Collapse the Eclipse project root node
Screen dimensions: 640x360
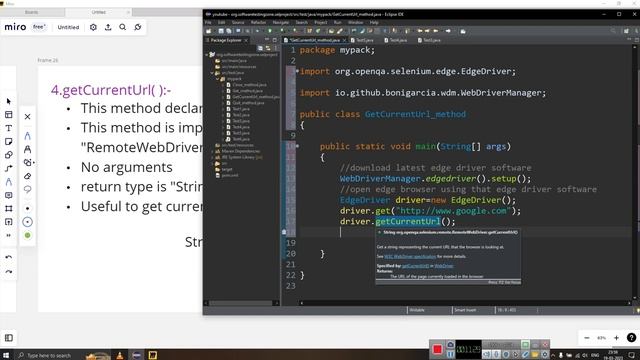207,55
